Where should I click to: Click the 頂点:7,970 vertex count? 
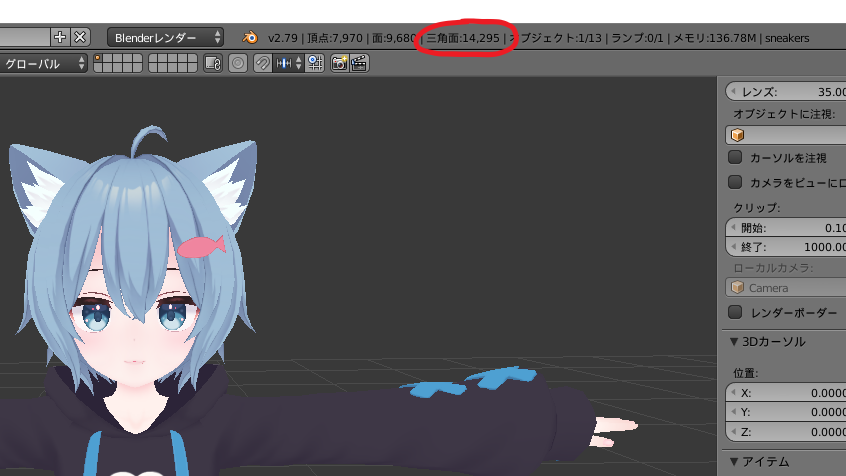[335, 38]
